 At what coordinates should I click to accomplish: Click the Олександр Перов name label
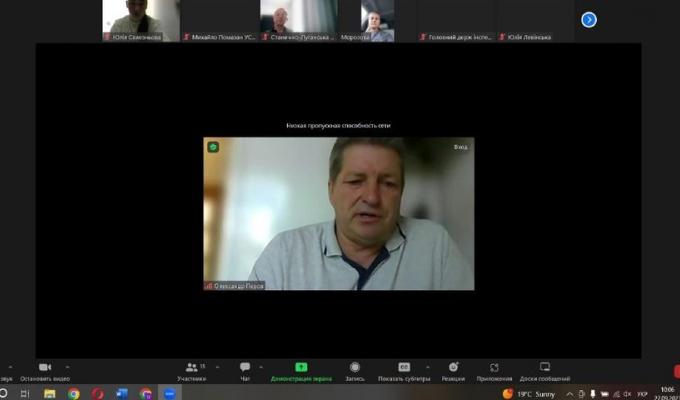click(x=234, y=286)
